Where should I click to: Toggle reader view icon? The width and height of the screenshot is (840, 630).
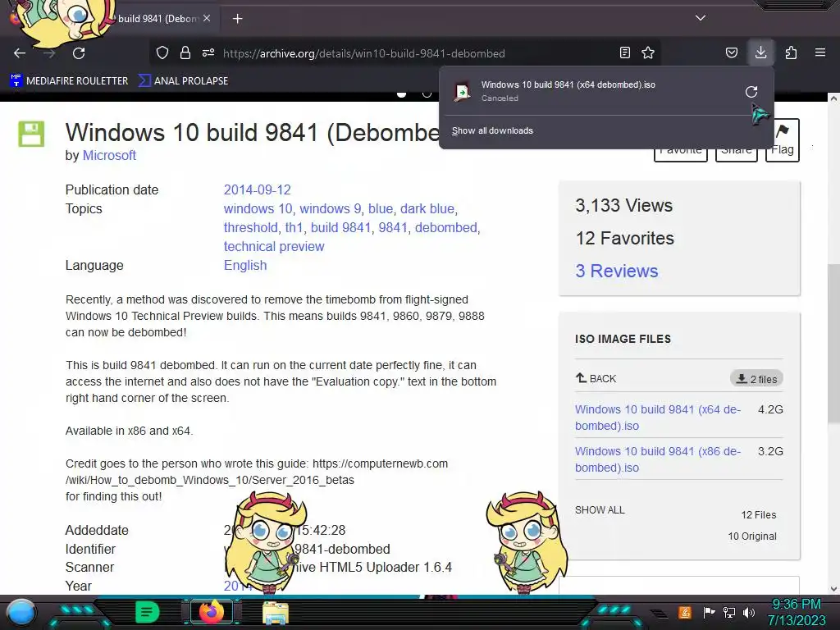[624, 52]
